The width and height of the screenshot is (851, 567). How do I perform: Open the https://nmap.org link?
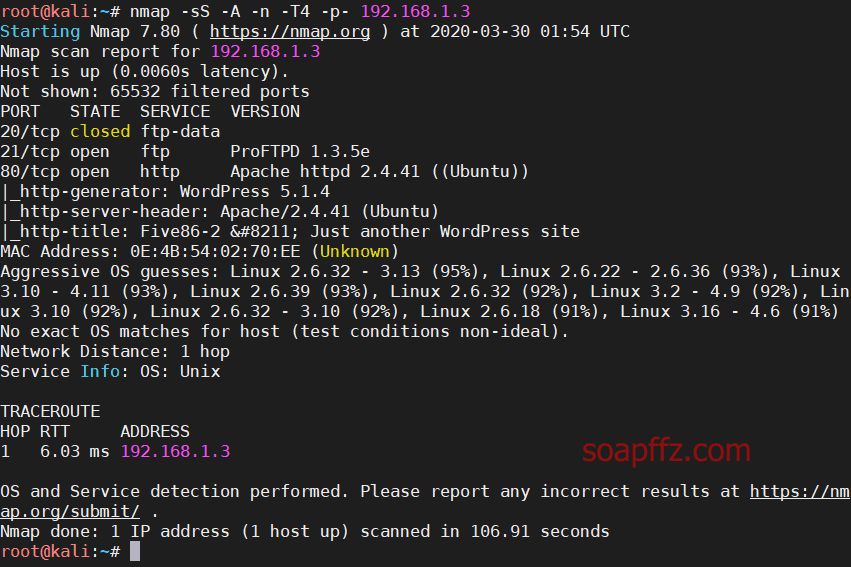[x=290, y=31]
